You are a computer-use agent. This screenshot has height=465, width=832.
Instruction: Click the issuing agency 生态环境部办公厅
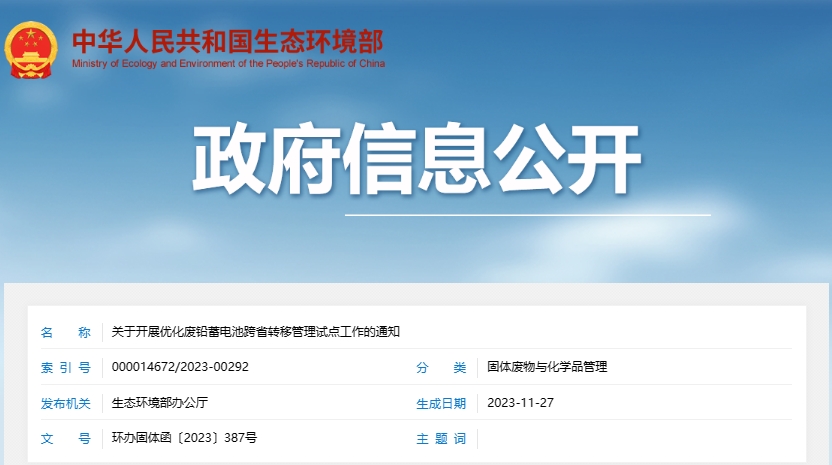[160, 403]
